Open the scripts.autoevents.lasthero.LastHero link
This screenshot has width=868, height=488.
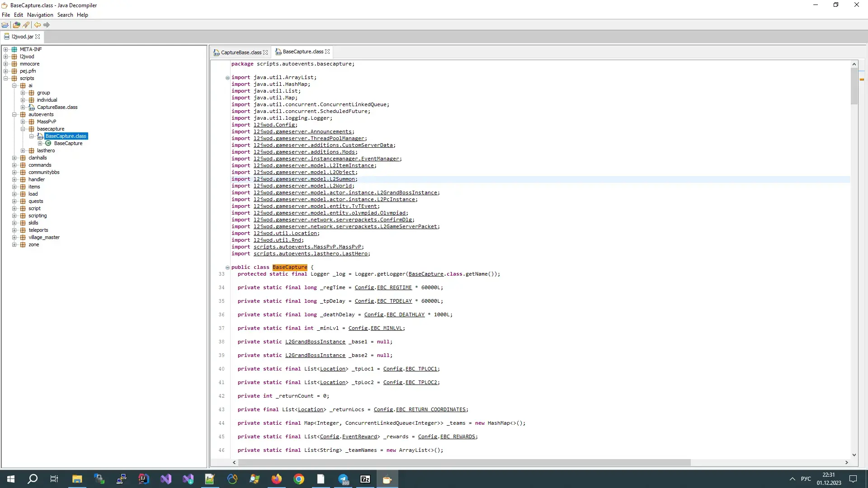[x=311, y=254]
